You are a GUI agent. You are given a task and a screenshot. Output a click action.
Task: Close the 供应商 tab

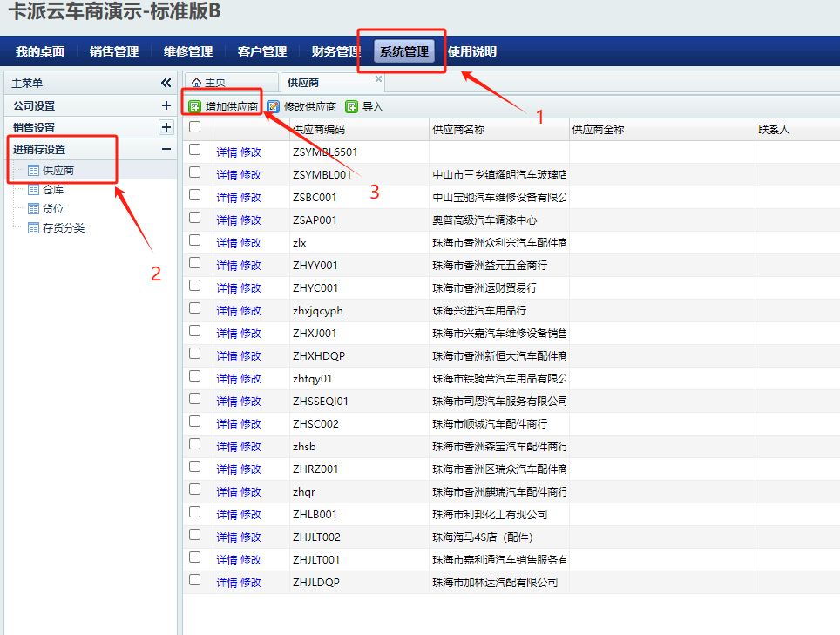point(378,79)
